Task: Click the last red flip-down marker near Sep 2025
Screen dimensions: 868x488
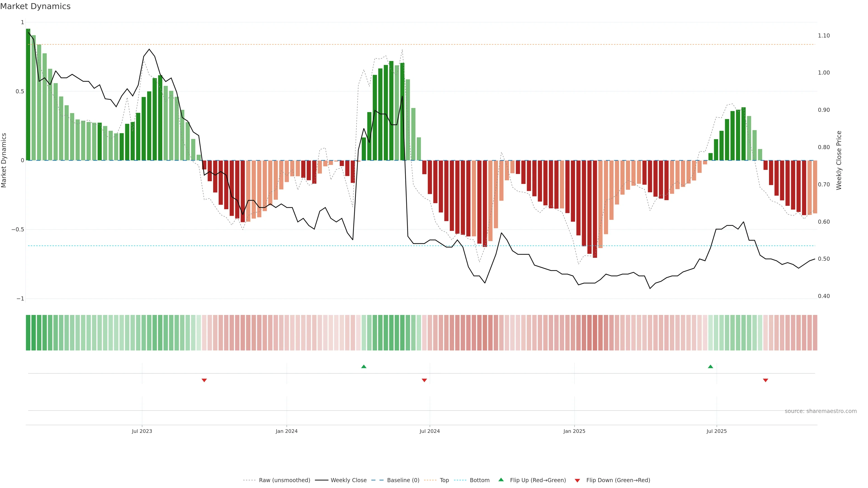Action: (766, 380)
